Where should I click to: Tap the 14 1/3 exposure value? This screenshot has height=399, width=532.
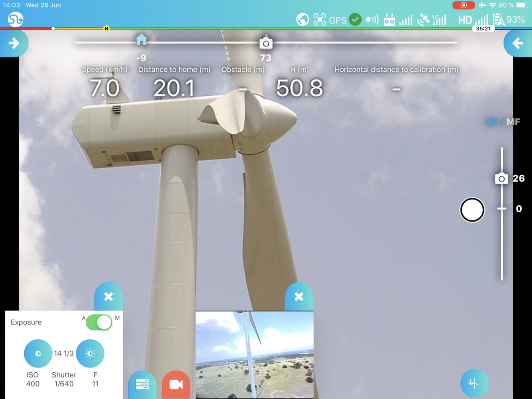[64, 353]
